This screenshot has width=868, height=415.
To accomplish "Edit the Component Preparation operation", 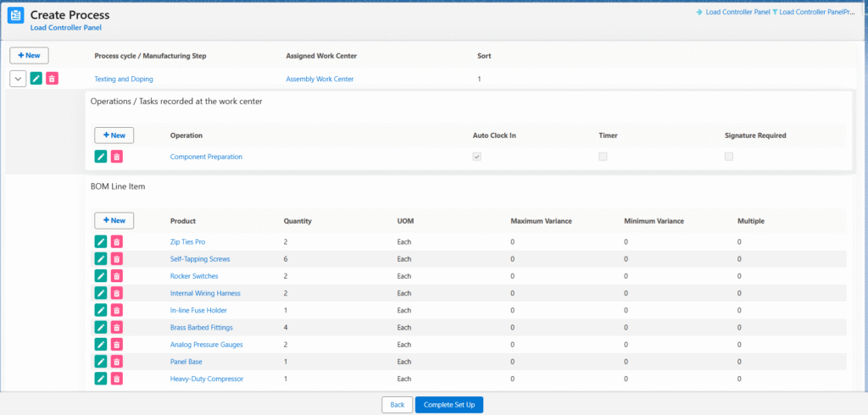I will (101, 157).
